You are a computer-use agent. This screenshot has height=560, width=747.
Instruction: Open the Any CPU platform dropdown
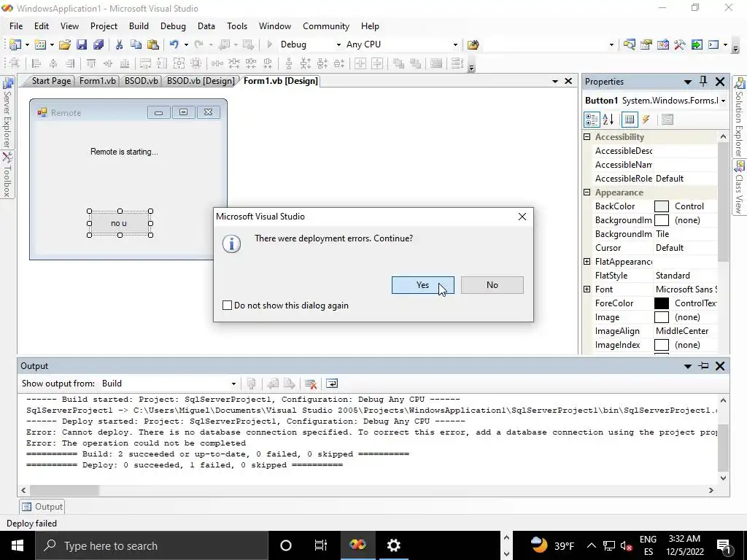(455, 44)
